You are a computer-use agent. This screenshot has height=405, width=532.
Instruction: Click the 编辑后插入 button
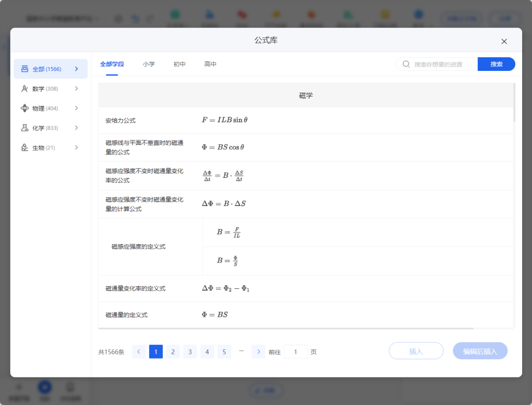click(480, 350)
